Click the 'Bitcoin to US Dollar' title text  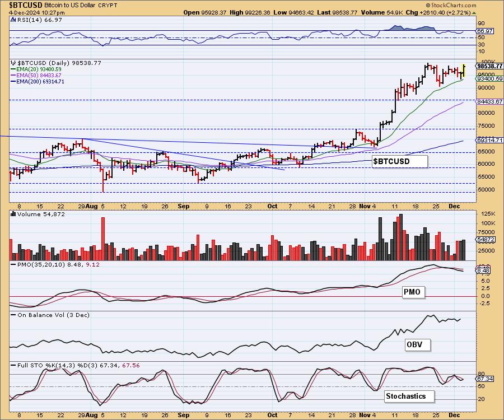[71, 6]
